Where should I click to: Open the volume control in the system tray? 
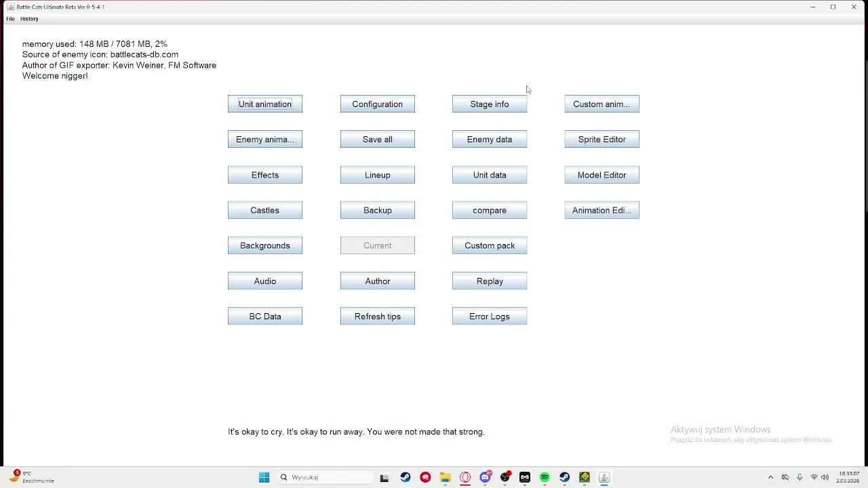click(825, 477)
